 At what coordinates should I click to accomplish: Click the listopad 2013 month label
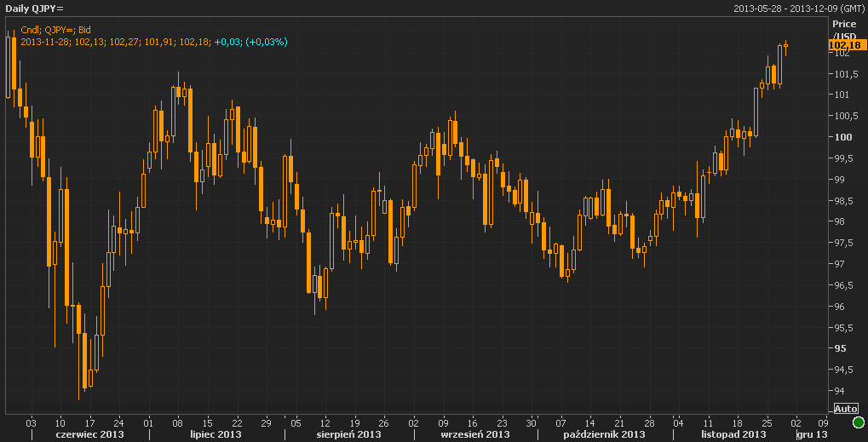click(734, 434)
